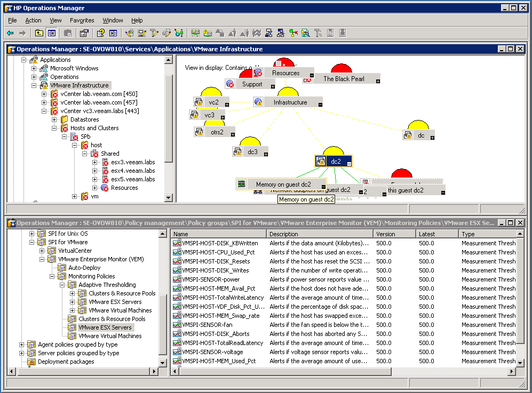Sort by Description column header
Image resolution: width=532 pixels, height=393 pixels.
click(x=320, y=234)
